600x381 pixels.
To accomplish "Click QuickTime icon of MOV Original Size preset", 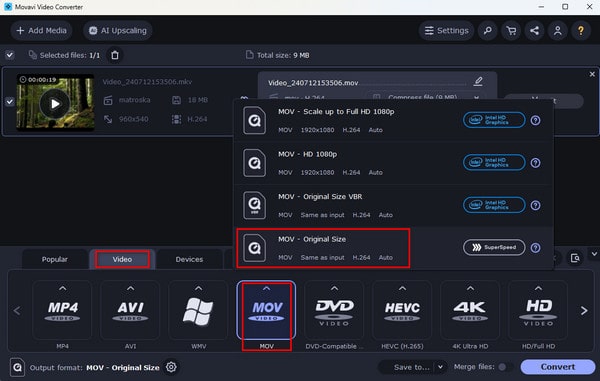I will (x=254, y=248).
